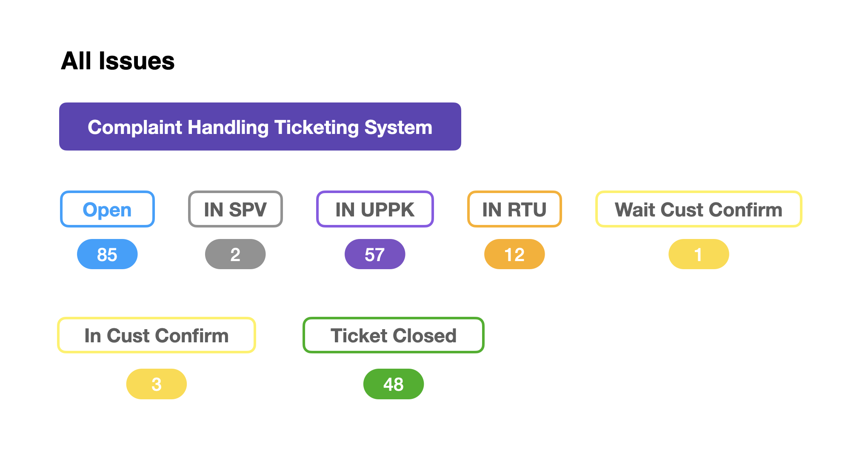The width and height of the screenshot is (868, 455).
Task: Click the All Issues heading
Action: 118,61
